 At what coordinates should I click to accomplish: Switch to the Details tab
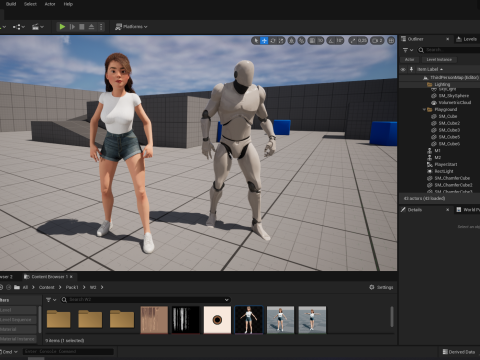414,210
